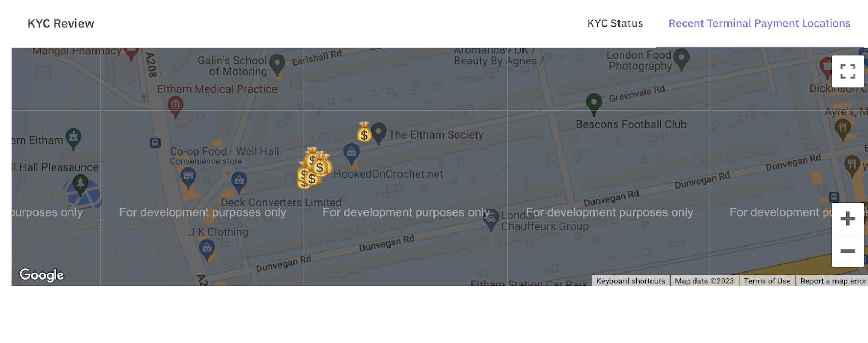Screen dimensions: 868x343
Task: Select the Eltham Medical Practice pin
Action: pyautogui.click(x=175, y=106)
